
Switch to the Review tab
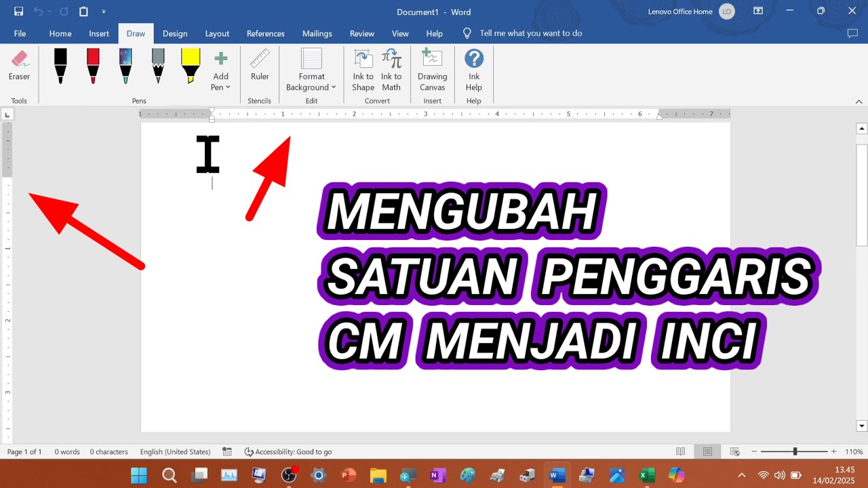tap(362, 33)
